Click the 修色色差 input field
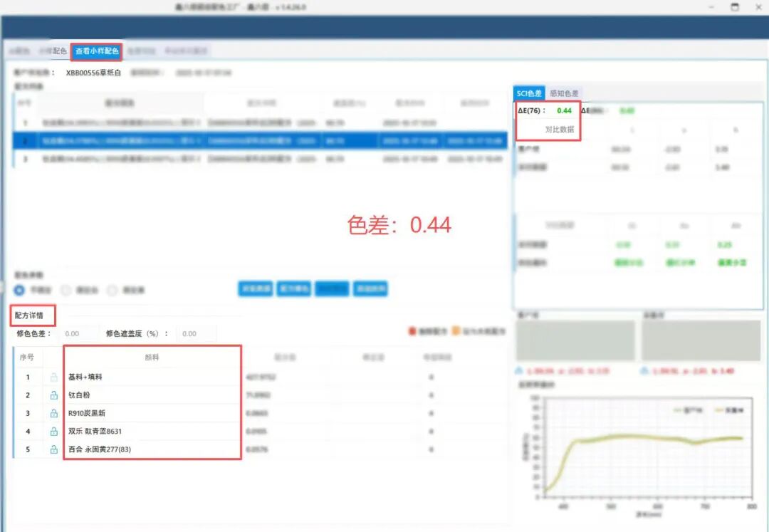This screenshot has height=532, width=769. [80, 334]
